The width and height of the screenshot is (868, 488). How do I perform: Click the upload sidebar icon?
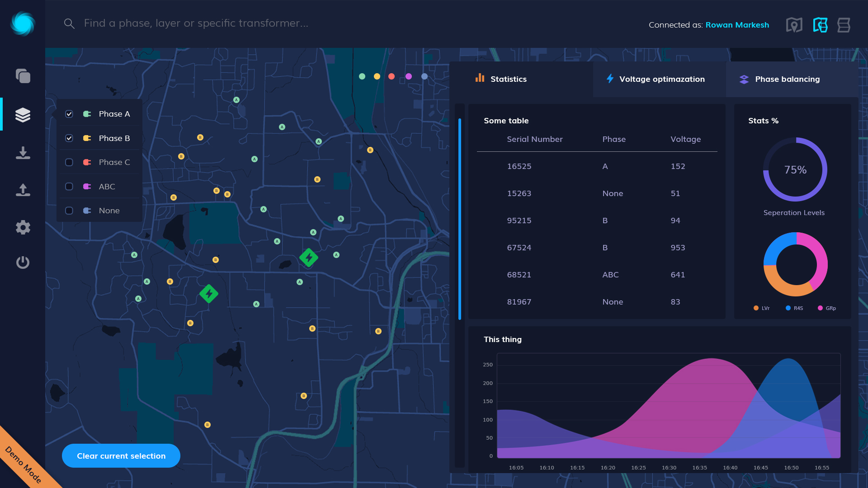pyautogui.click(x=23, y=190)
